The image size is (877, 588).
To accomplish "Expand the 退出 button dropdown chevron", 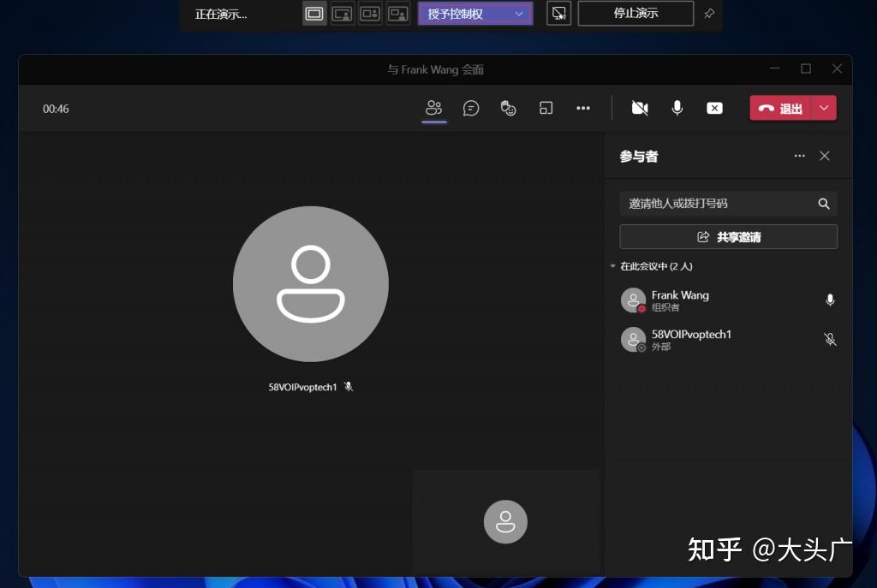I will (823, 108).
